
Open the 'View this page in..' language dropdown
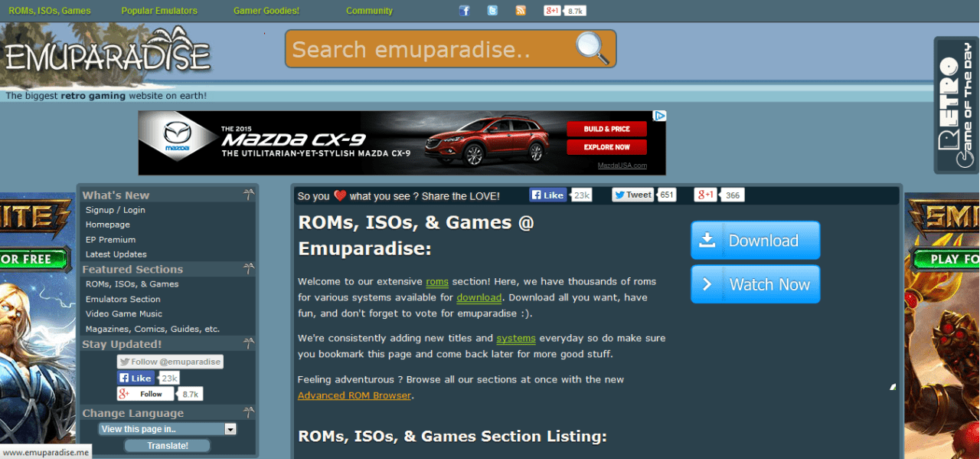168,429
